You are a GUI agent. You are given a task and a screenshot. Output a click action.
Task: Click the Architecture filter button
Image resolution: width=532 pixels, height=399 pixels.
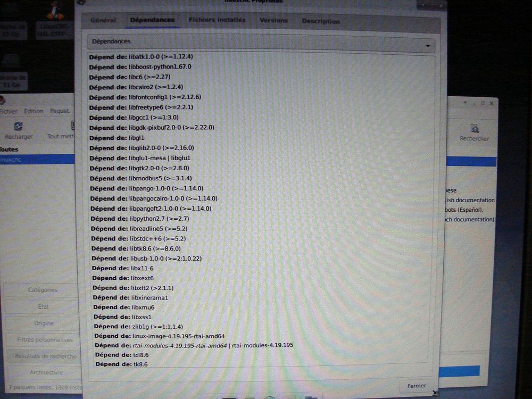pos(46,372)
